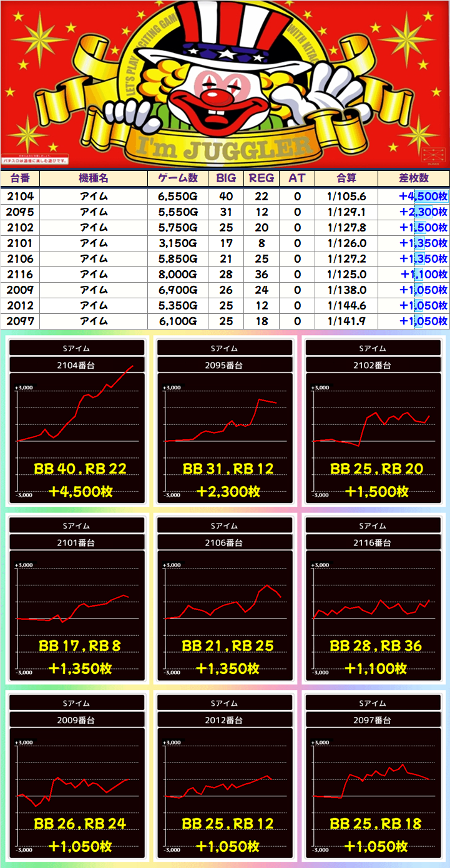This screenshot has height=868, width=450.
Task: Click the REG column header
Action: [262, 178]
